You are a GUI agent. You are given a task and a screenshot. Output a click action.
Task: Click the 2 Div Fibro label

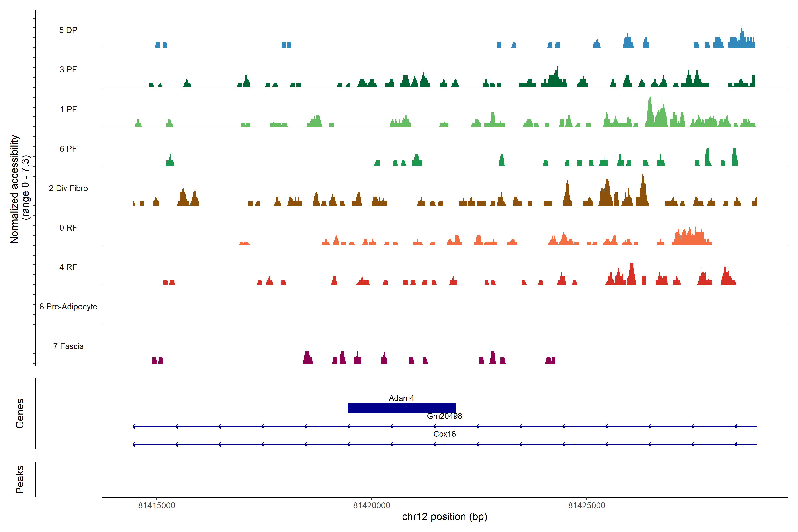pos(68,188)
